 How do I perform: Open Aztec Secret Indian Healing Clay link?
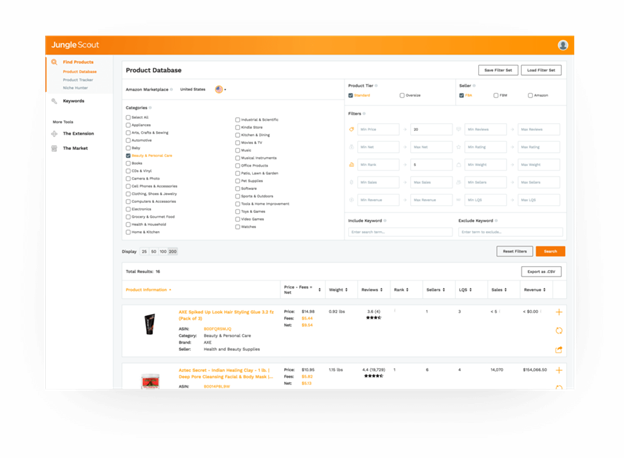(226, 373)
